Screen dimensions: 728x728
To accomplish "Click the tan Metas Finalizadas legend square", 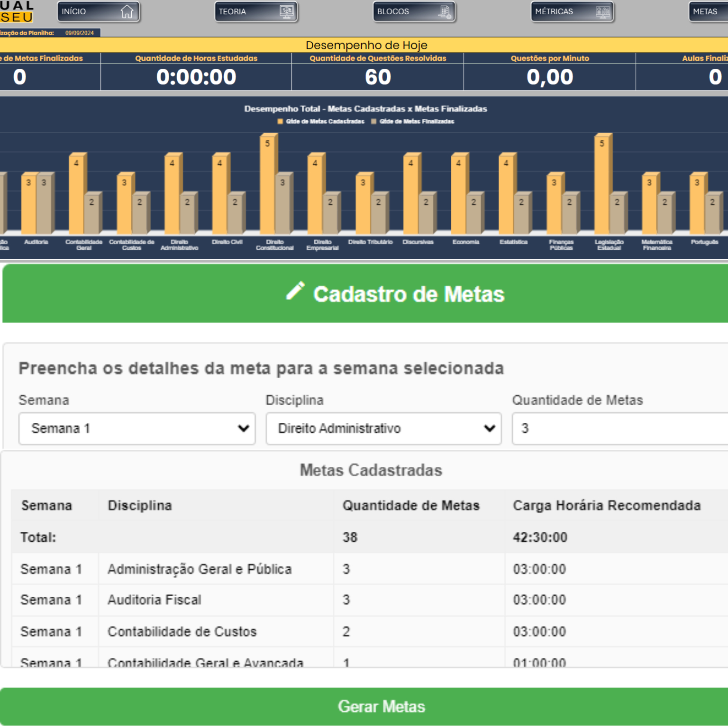I will tap(374, 121).
